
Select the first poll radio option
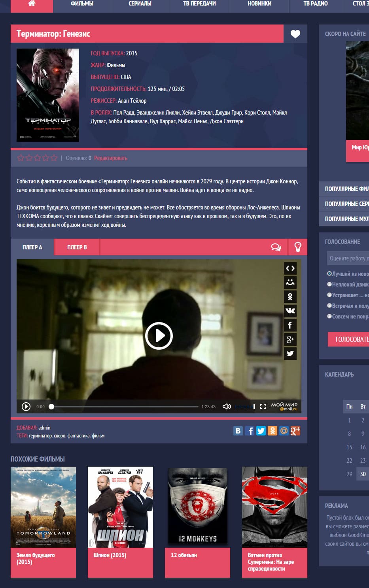pos(329,273)
